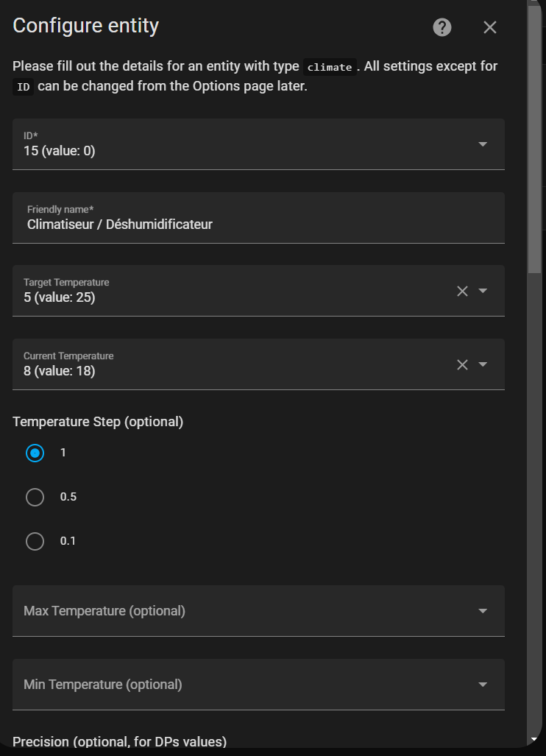Click the Min Temperature (optional) label
Screen dimensions: 546x756
click(x=103, y=685)
